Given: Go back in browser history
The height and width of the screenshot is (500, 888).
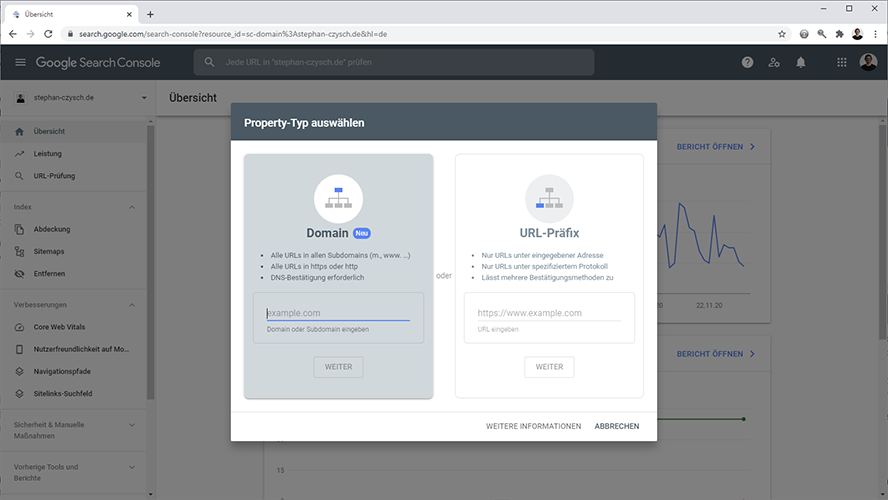Looking at the screenshot, I should (12, 34).
